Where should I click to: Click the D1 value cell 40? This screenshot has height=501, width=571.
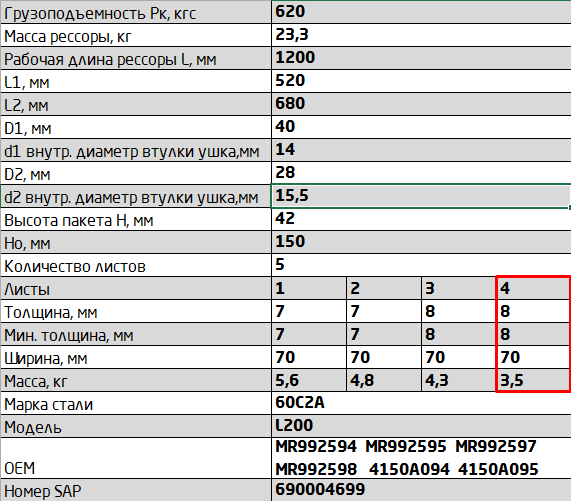tap(421, 127)
